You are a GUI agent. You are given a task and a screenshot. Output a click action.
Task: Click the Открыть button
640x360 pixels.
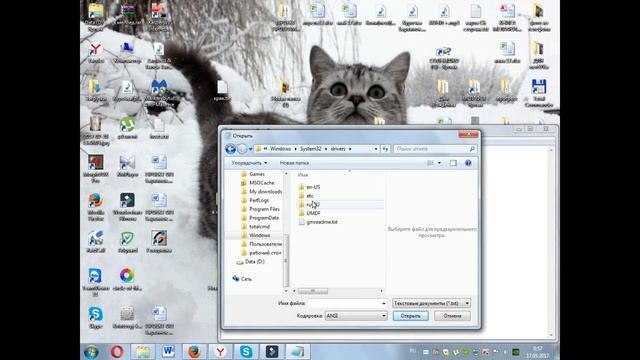(411, 316)
